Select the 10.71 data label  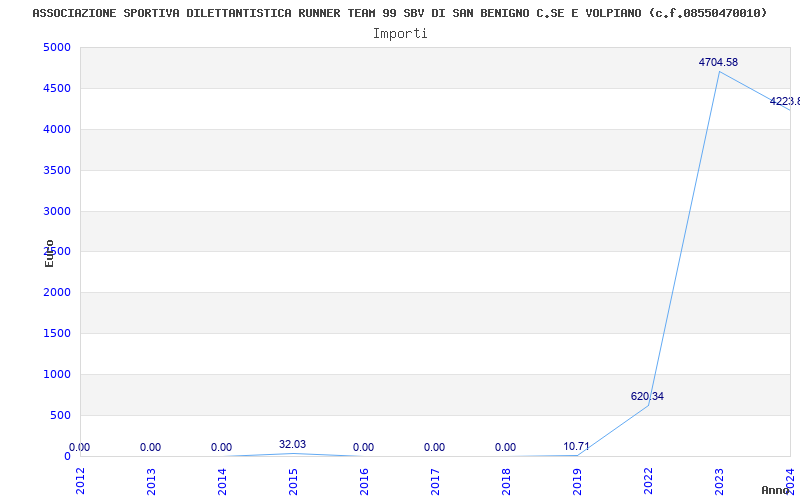577,446
